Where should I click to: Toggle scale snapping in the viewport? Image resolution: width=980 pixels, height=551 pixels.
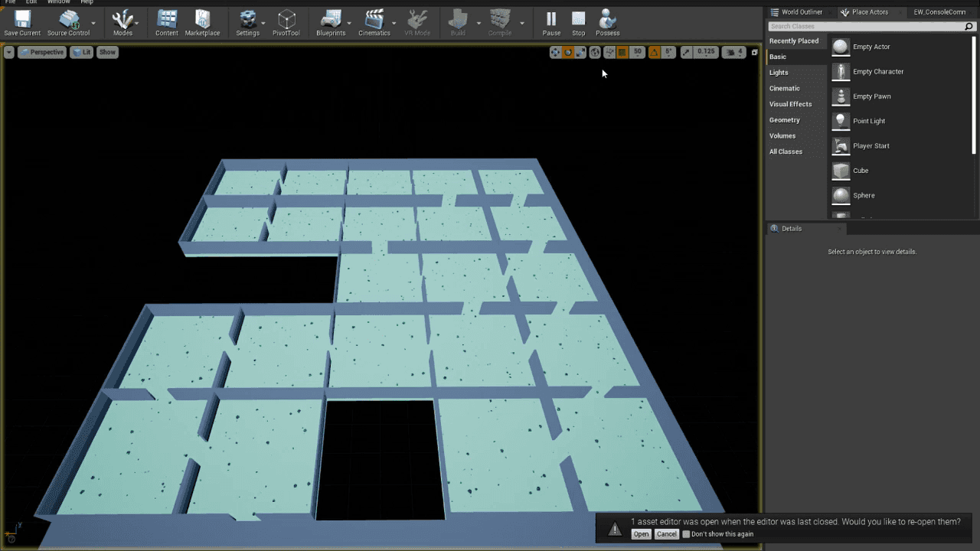pyautogui.click(x=686, y=52)
